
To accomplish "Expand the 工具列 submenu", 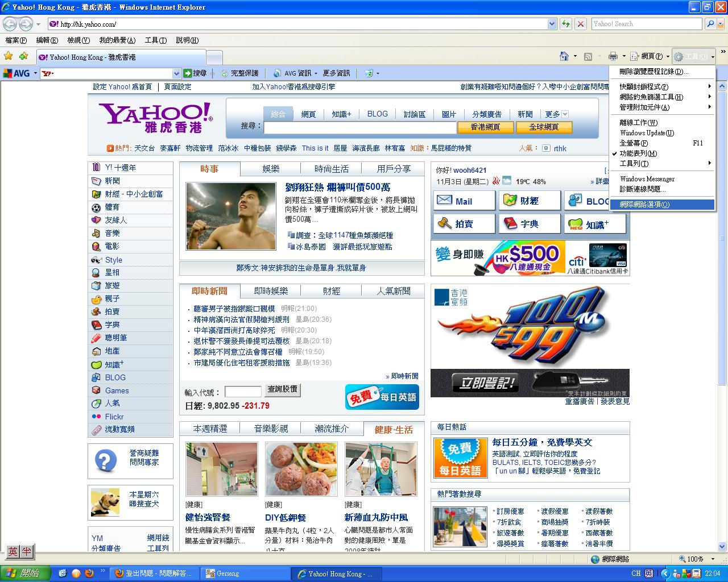I will tap(662, 164).
